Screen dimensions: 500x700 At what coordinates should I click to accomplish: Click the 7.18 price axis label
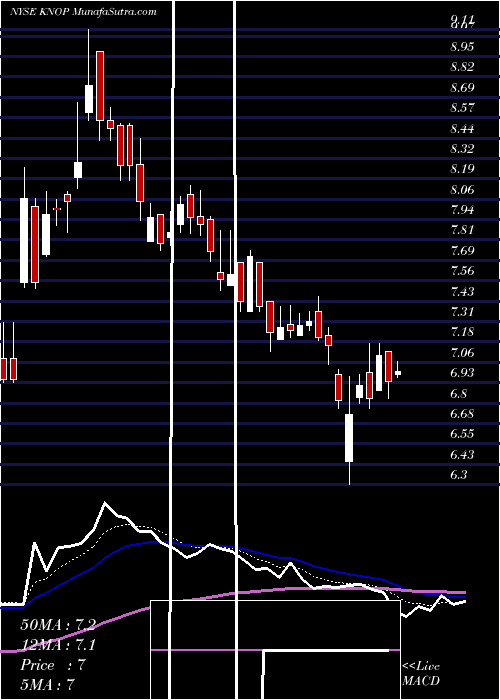462,332
